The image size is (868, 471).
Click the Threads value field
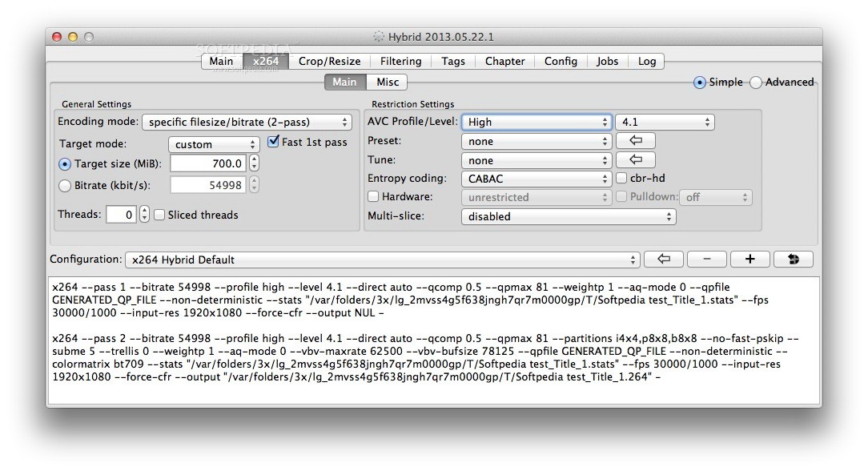tap(121, 214)
